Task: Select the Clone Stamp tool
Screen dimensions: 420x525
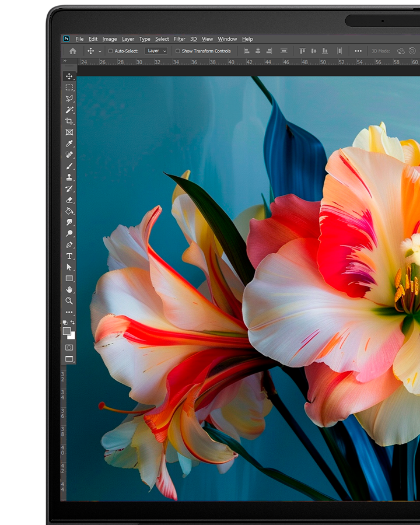Action: 69,177
